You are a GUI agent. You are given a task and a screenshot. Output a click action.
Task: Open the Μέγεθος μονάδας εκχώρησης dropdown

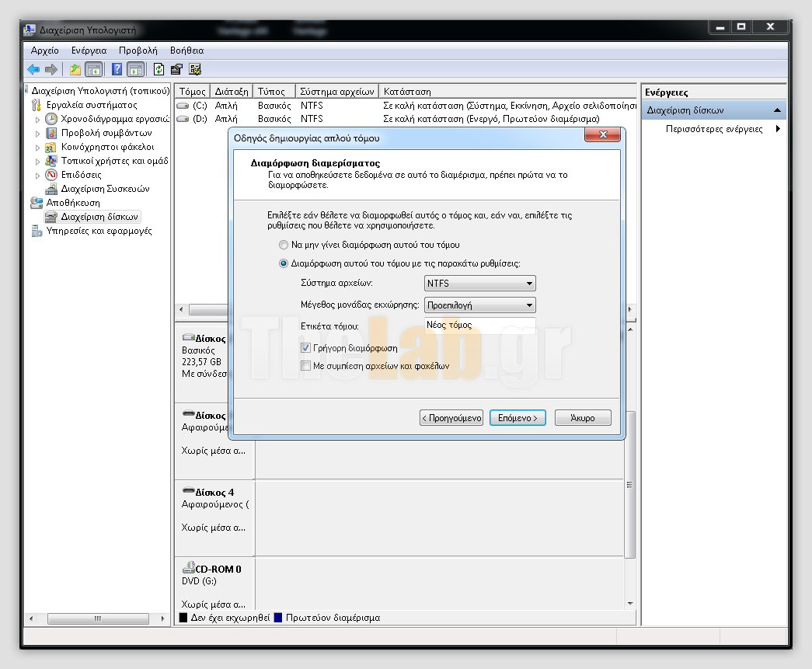pos(480,305)
